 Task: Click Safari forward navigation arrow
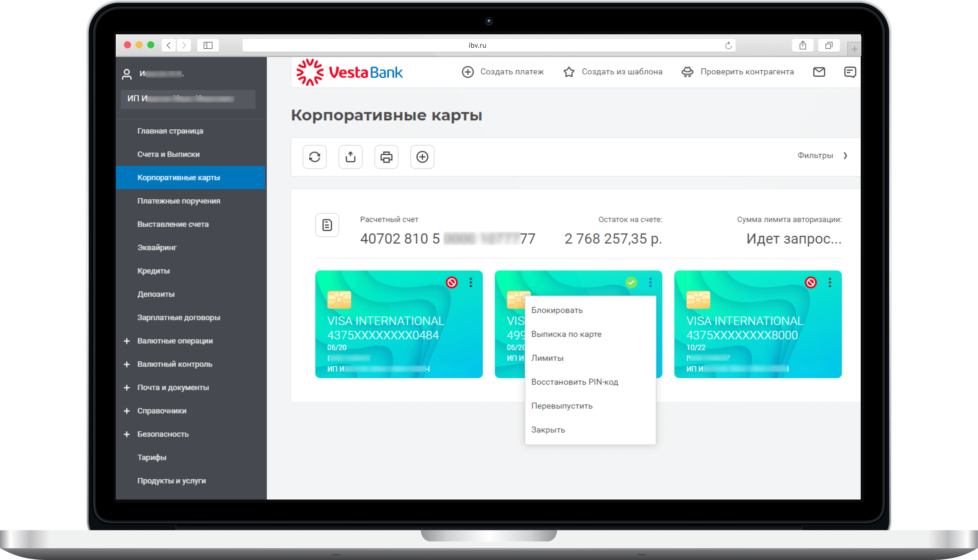[x=184, y=45]
